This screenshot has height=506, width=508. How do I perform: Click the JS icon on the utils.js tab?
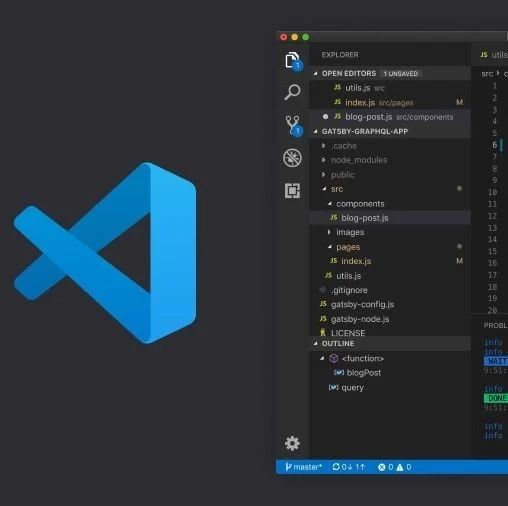(x=484, y=54)
